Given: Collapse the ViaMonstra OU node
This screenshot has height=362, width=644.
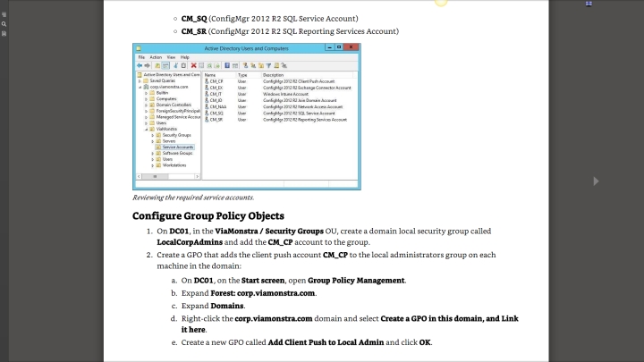Looking at the screenshot, I should [146, 129].
